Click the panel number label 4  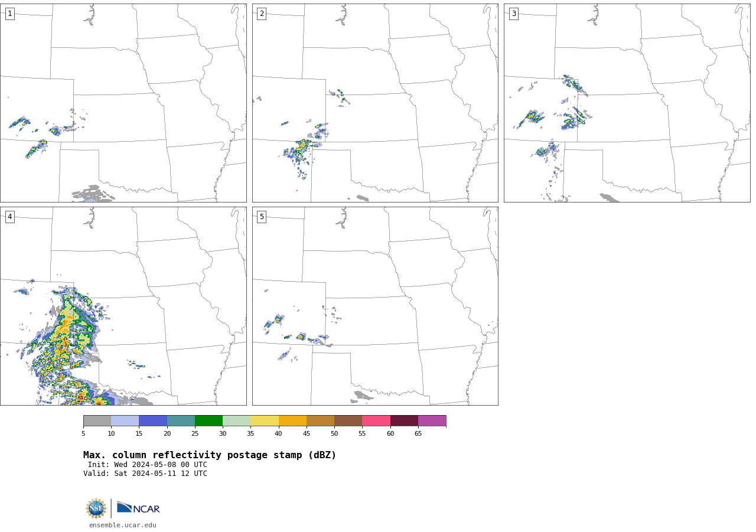tap(9, 217)
